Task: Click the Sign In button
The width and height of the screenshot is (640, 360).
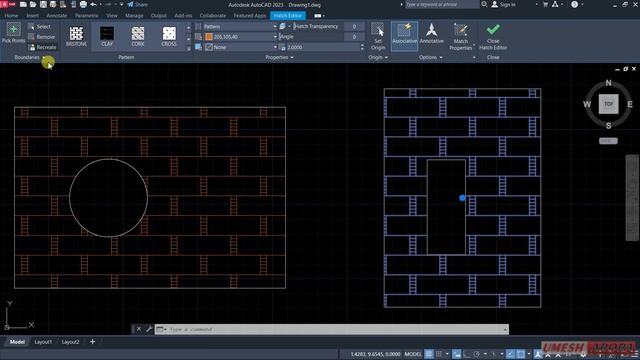Action: [504, 4]
